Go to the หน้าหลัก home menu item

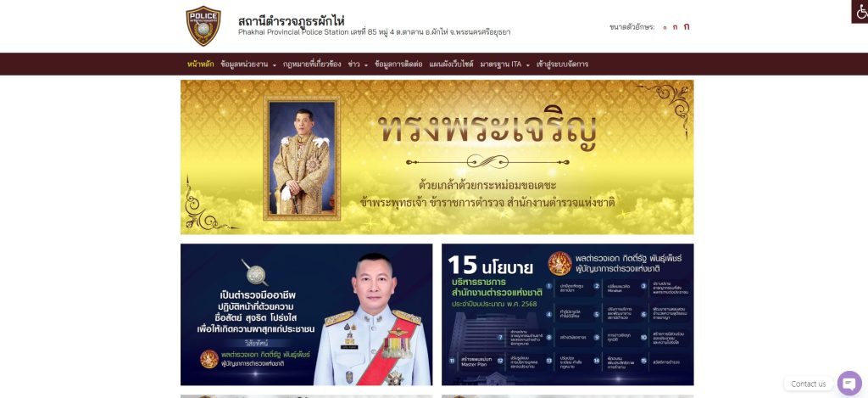coord(200,64)
